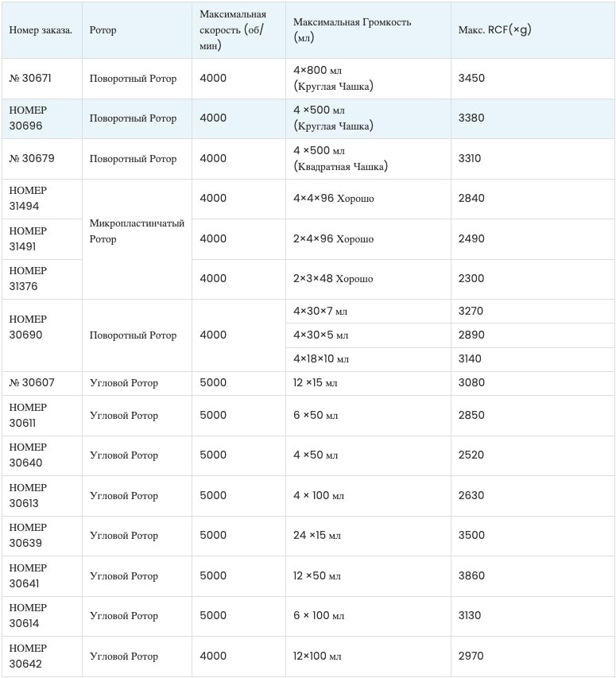Click the "Максимальная скорость" column header
This screenshot has height=678, width=616.
click(x=233, y=30)
